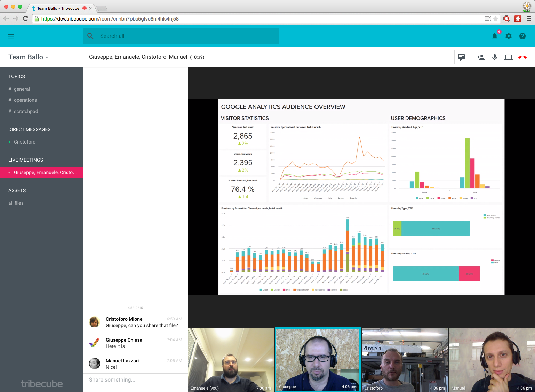This screenshot has height=392, width=535.
Task: Click Cristoforo Mione's avatar in chat
Action: coord(95,322)
